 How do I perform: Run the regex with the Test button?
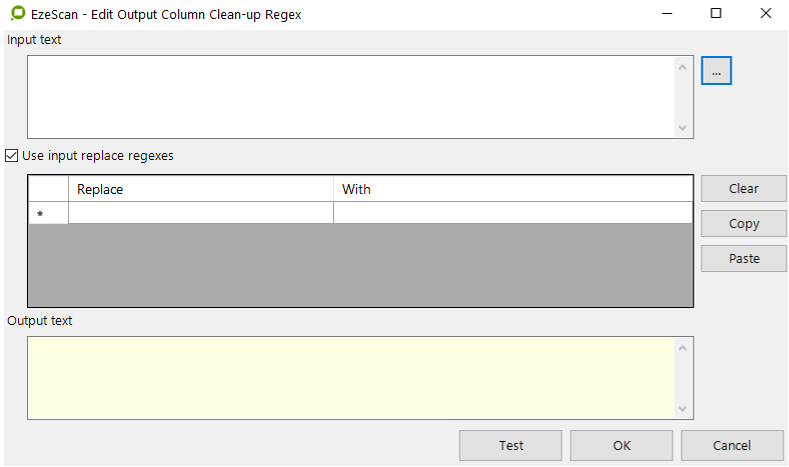click(510, 446)
